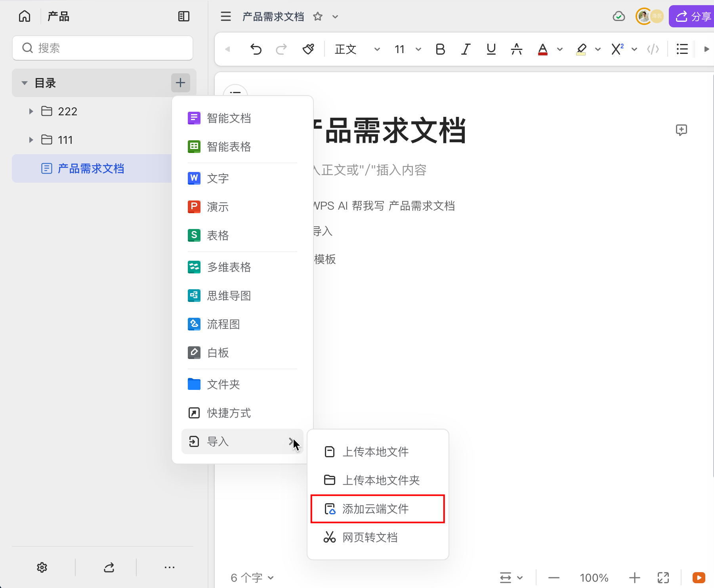
Task: Zoom in with the plus button
Action: coord(635,578)
